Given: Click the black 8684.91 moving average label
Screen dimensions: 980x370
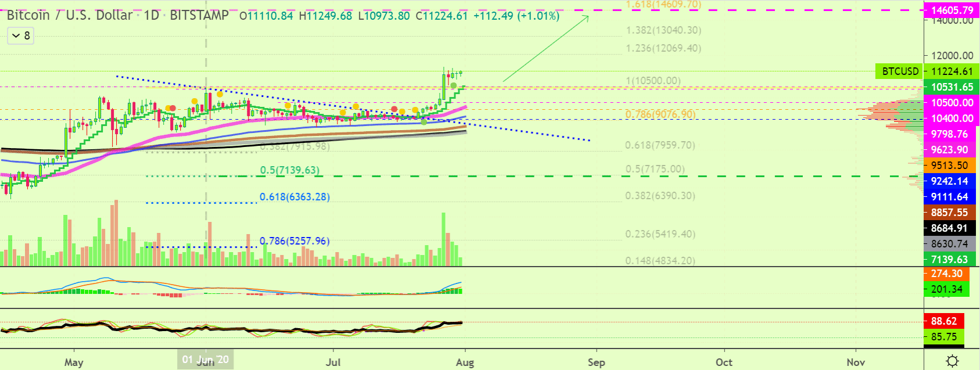Looking at the screenshot, I should pyautogui.click(x=949, y=228).
